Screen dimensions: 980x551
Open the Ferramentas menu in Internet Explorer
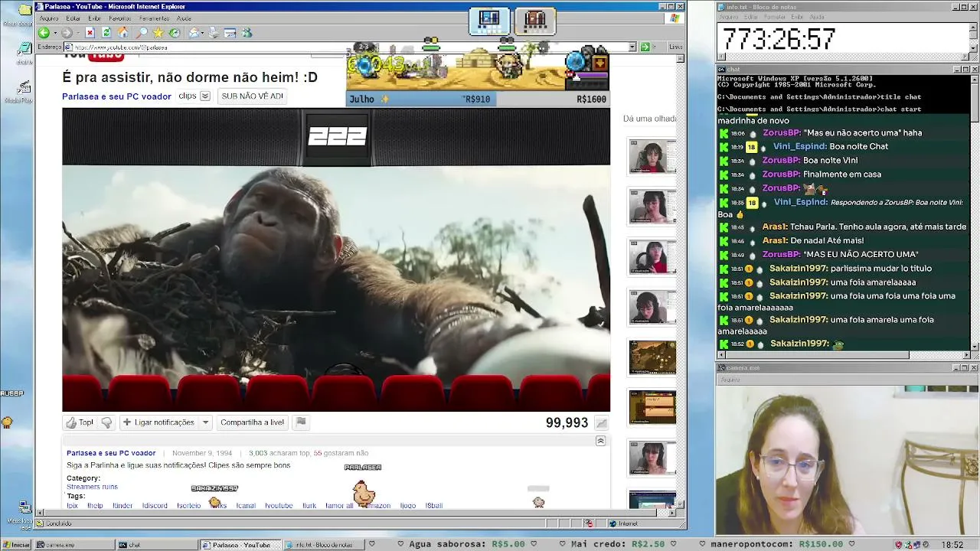click(155, 18)
